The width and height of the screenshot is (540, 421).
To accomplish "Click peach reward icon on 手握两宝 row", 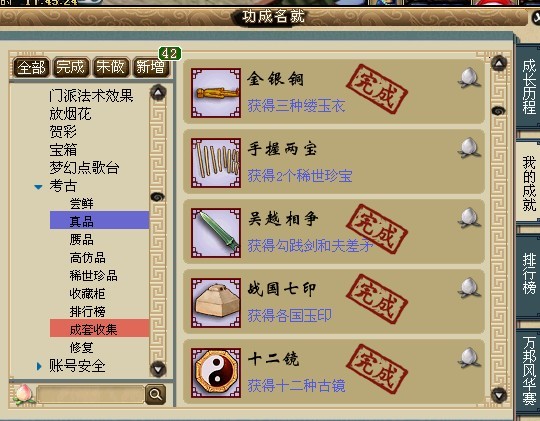I will coord(469,148).
